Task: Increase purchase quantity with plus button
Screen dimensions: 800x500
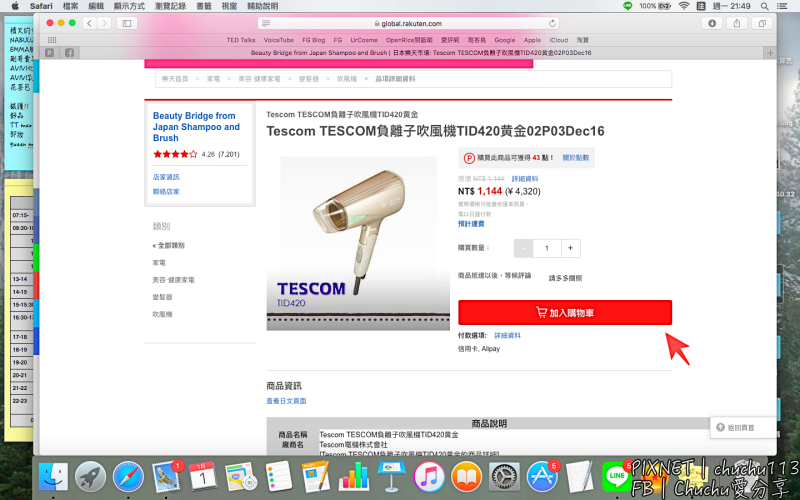Action: (x=570, y=248)
